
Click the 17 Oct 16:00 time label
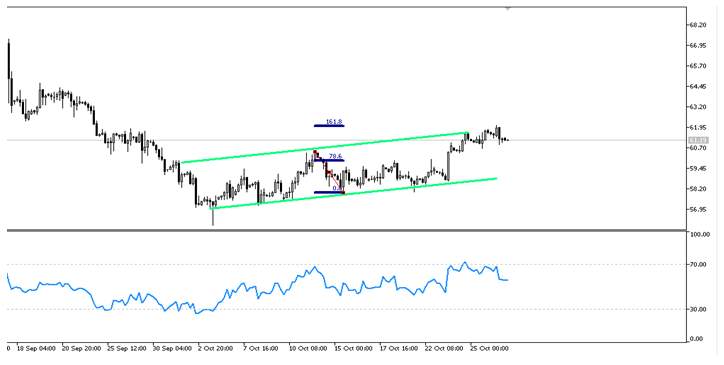pos(399,348)
